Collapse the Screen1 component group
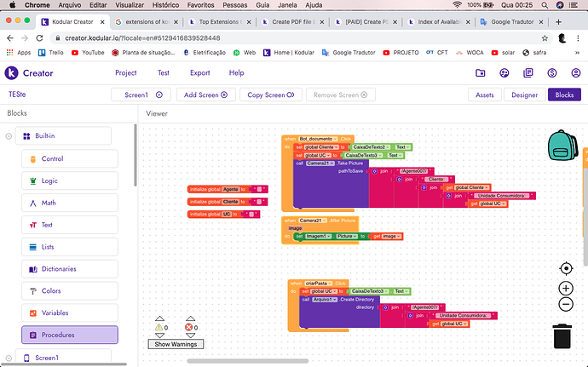The height and width of the screenshot is (367, 588). (9, 358)
